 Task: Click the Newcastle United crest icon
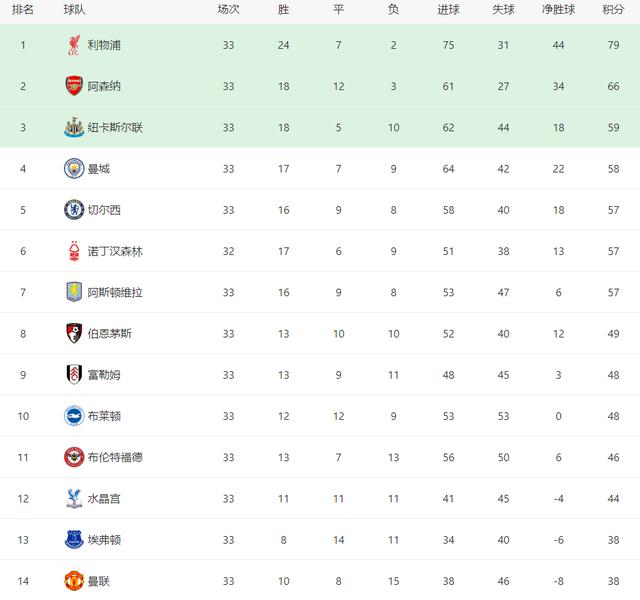(73, 127)
